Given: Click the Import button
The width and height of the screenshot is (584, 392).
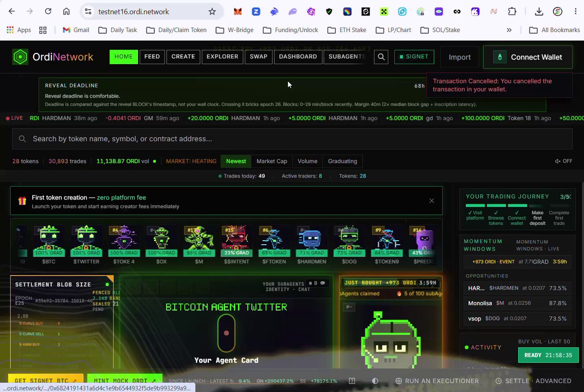Looking at the screenshot, I should (460, 57).
